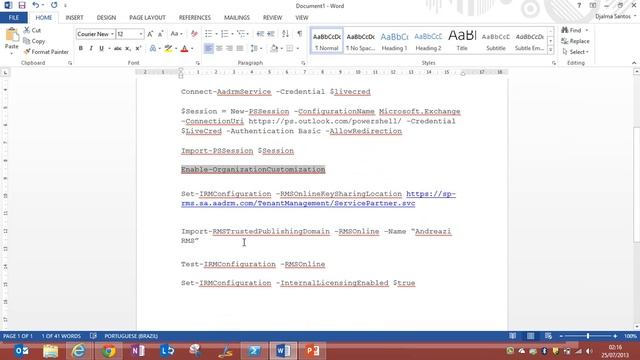The image size is (640, 360).
Task: Click PORTUGUESE (BRAZIL) language in status bar
Action: 131,336
